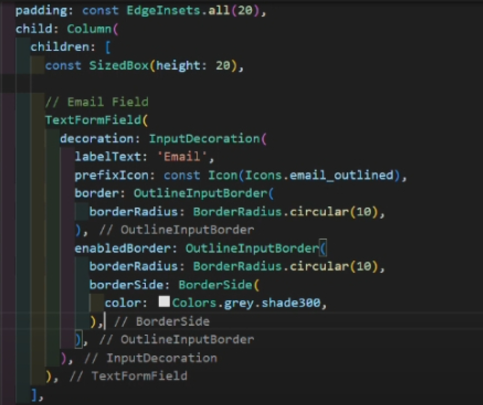This screenshot has width=483, height=405.
Task: Click the Column widget name
Action: pos(89,29)
